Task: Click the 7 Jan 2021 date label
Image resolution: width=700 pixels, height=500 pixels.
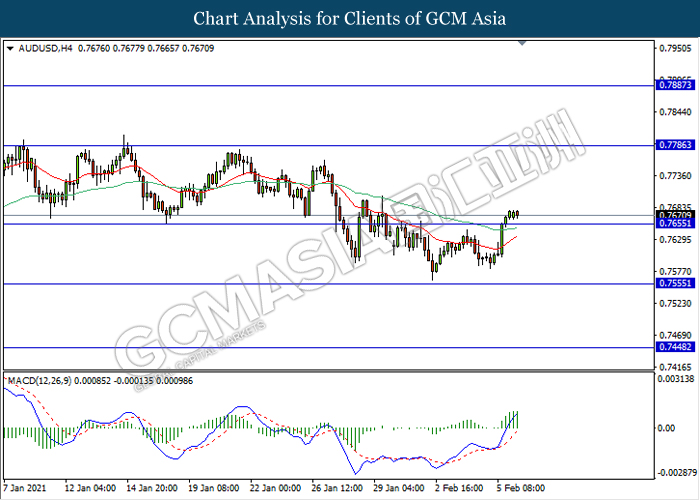Action: pos(23,490)
